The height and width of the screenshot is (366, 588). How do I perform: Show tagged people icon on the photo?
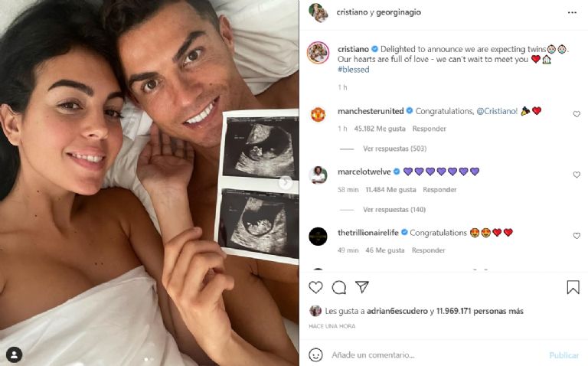pyautogui.click(x=14, y=355)
